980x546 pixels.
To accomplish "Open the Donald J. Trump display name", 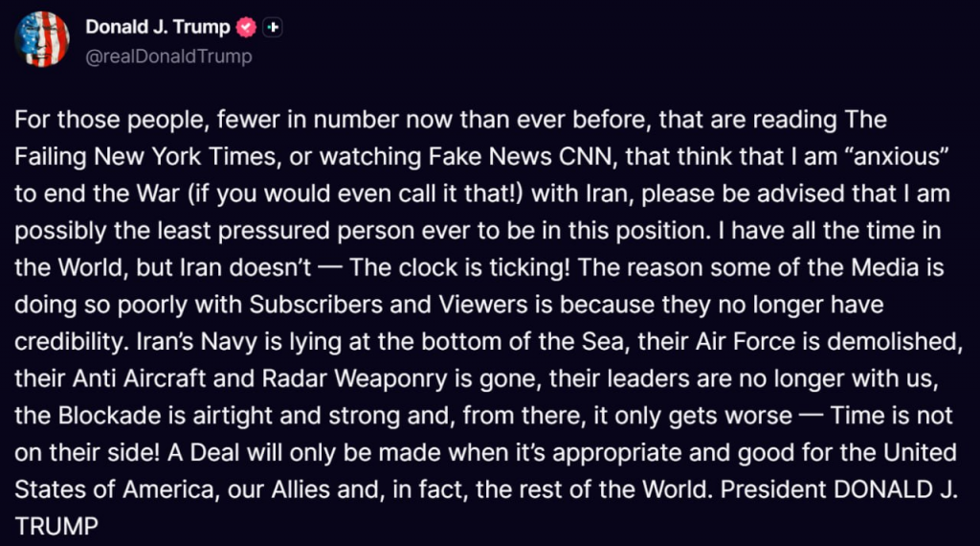I will pyautogui.click(x=158, y=28).
